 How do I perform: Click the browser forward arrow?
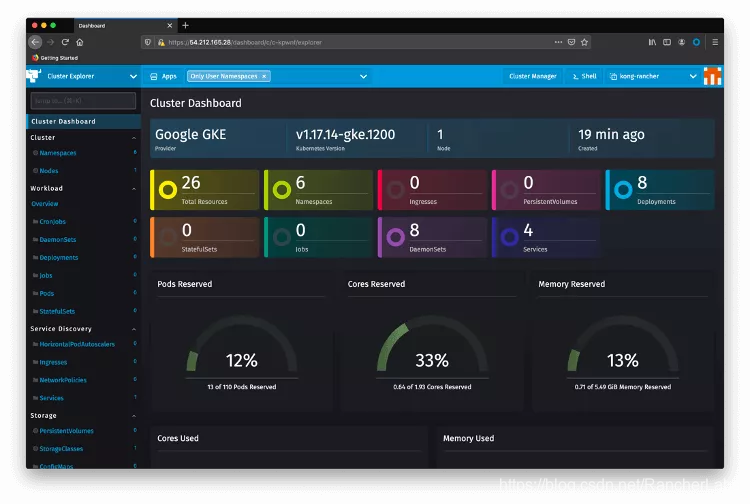click(x=51, y=42)
